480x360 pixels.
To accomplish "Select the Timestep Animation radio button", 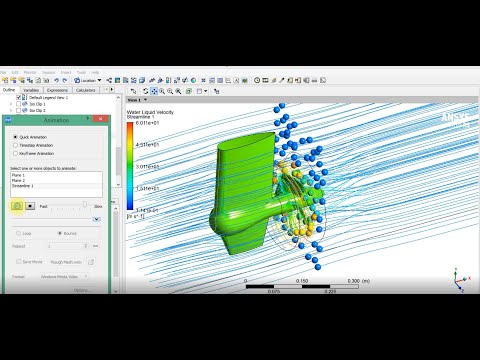I will [x=15, y=145].
